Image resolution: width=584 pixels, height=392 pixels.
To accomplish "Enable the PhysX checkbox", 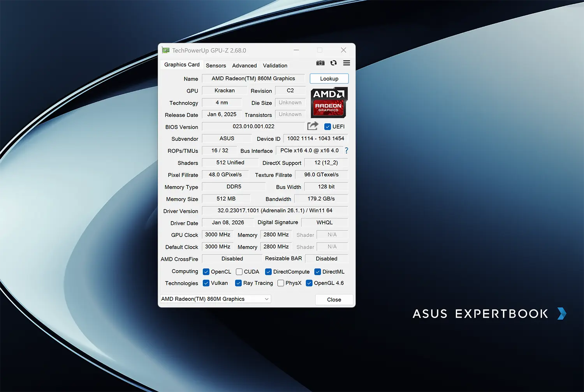I will tap(281, 283).
